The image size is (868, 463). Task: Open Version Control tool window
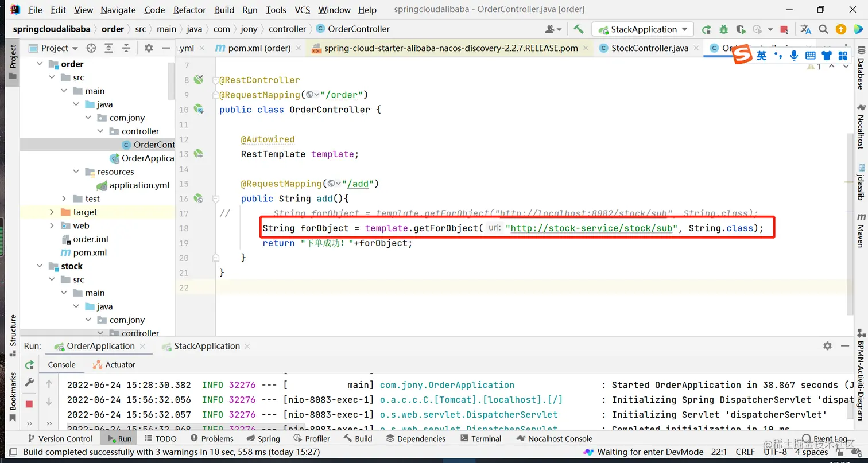[59, 438]
